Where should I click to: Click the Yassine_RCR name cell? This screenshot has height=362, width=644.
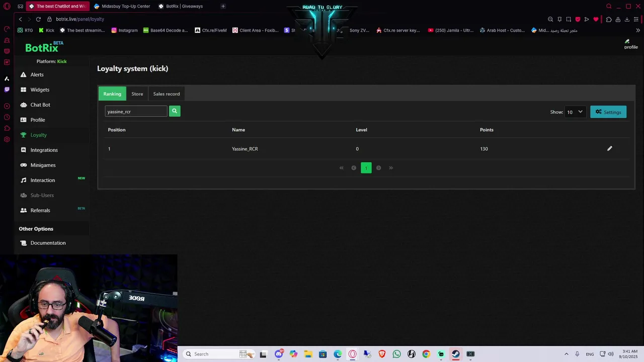point(245,149)
